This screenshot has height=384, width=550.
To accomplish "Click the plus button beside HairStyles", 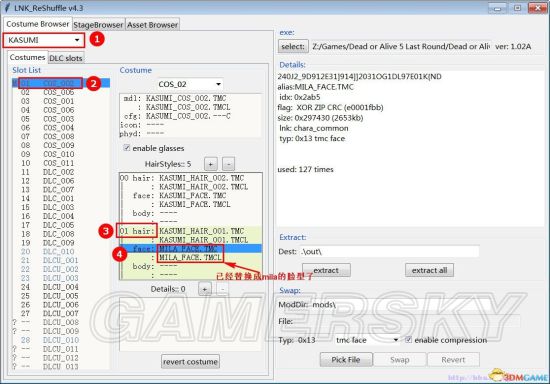I will point(210,164).
